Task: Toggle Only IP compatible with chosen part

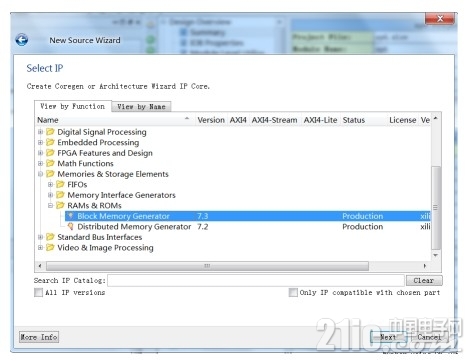Action: pos(293,293)
